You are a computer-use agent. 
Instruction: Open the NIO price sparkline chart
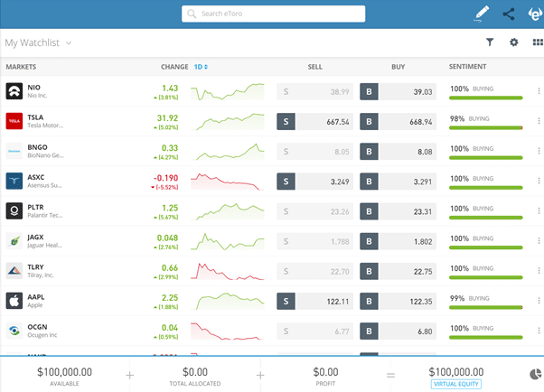click(x=228, y=91)
